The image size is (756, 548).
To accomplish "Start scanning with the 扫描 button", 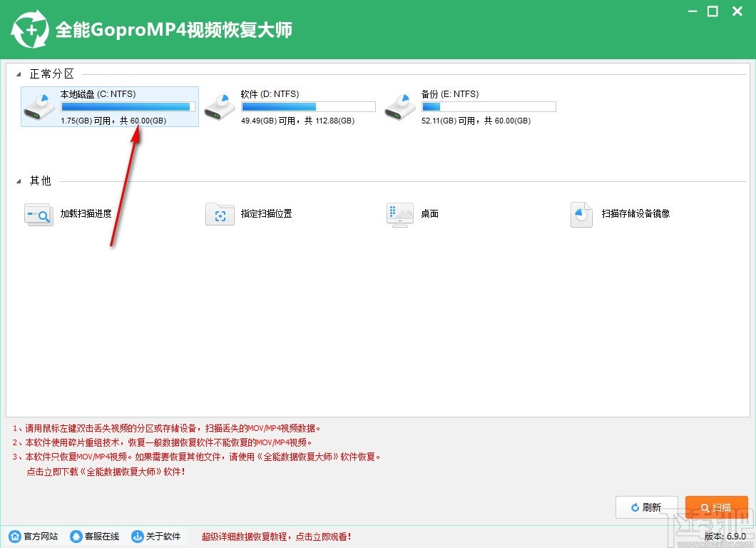I will point(717,507).
